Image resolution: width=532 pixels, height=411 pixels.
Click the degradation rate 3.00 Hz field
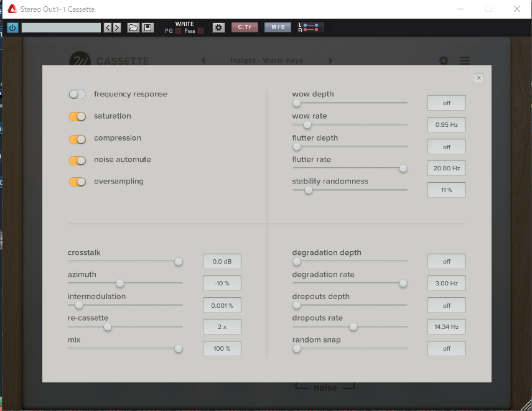tap(447, 283)
